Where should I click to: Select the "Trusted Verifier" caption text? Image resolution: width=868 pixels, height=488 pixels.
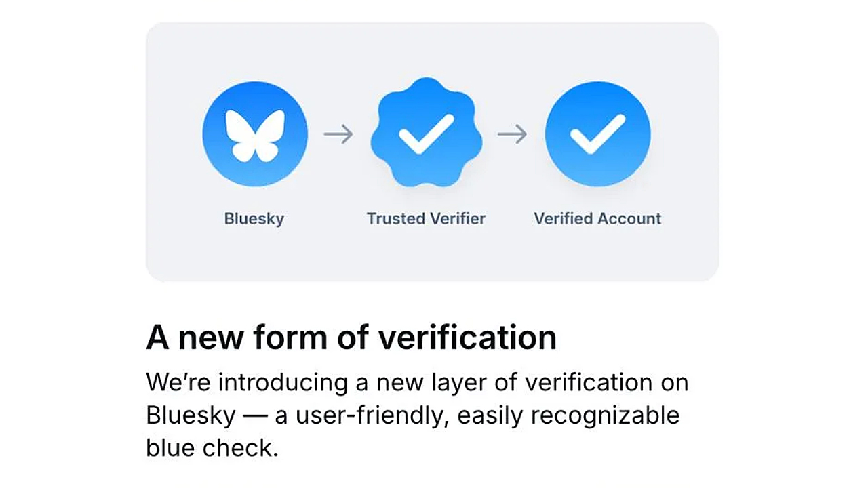(x=426, y=219)
